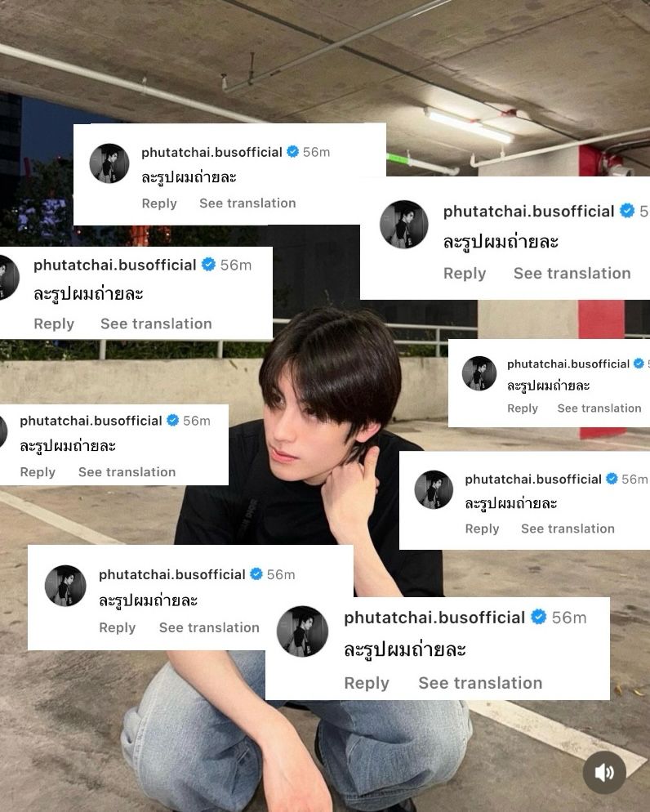Click the Thai comment text in the topmost card

click(x=189, y=177)
